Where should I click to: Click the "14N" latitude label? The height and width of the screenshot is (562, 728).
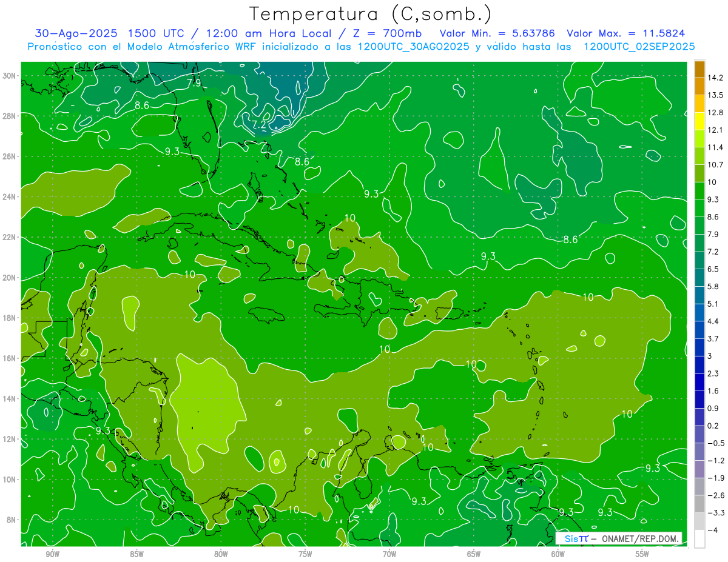(x=10, y=398)
